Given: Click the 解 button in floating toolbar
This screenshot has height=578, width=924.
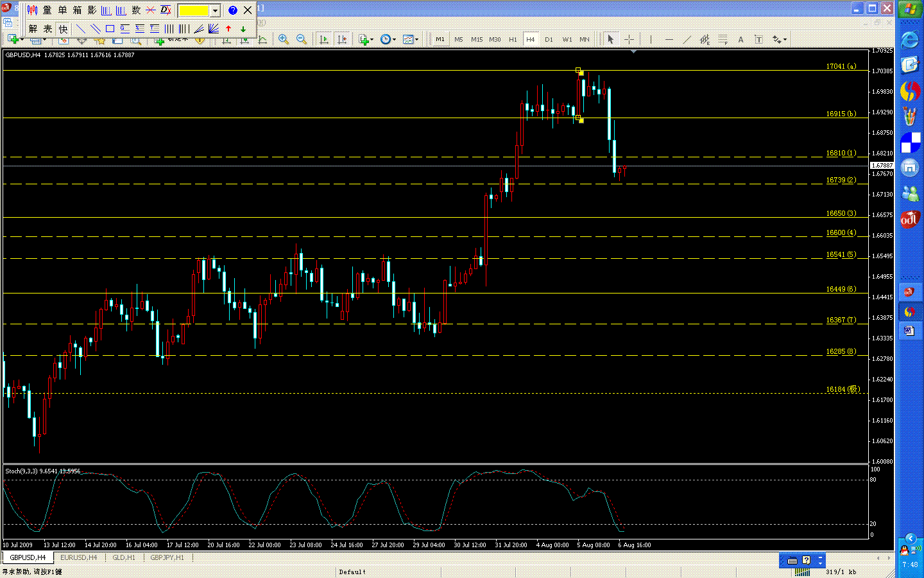Looking at the screenshot, I should tap(33, 29).
